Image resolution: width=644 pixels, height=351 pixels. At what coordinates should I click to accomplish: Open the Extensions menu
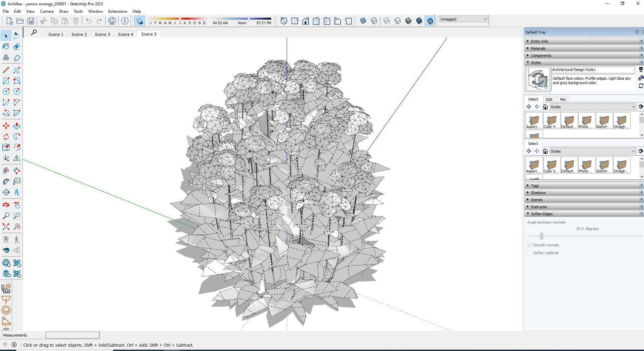pyautogui.click(x=117, y=11)
